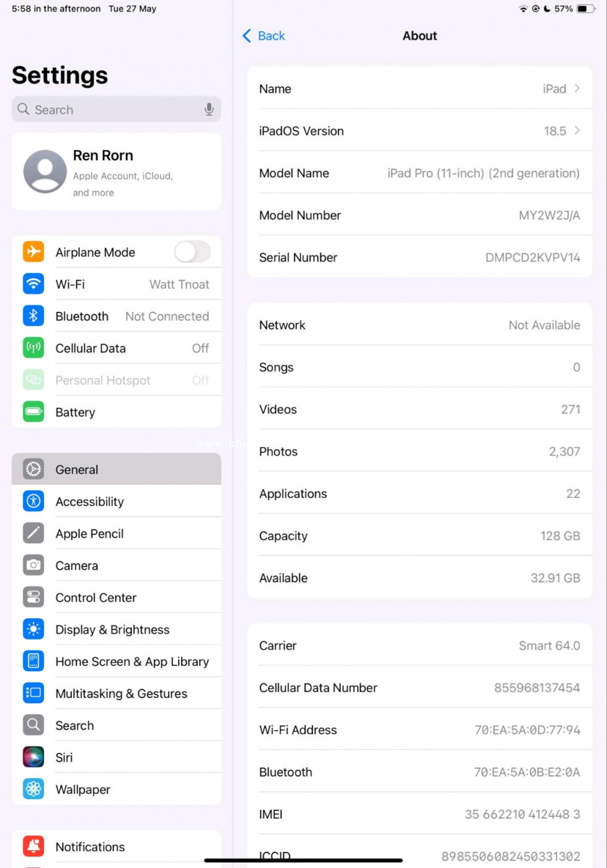Tap the 57% battery percentage
This screenshot has width=607, height=868.
(564, 9)
